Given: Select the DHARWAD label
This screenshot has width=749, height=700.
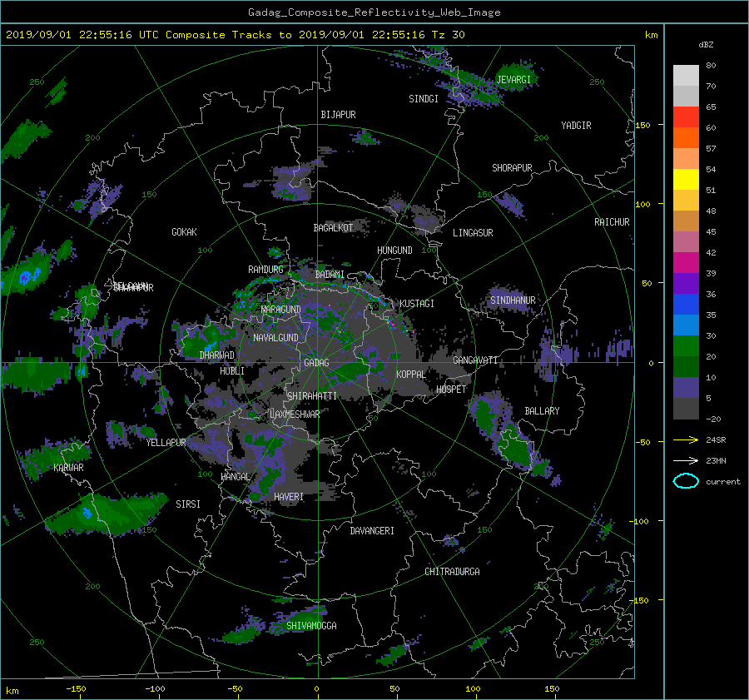Looking at the screenshot, I should pos(216,355).
